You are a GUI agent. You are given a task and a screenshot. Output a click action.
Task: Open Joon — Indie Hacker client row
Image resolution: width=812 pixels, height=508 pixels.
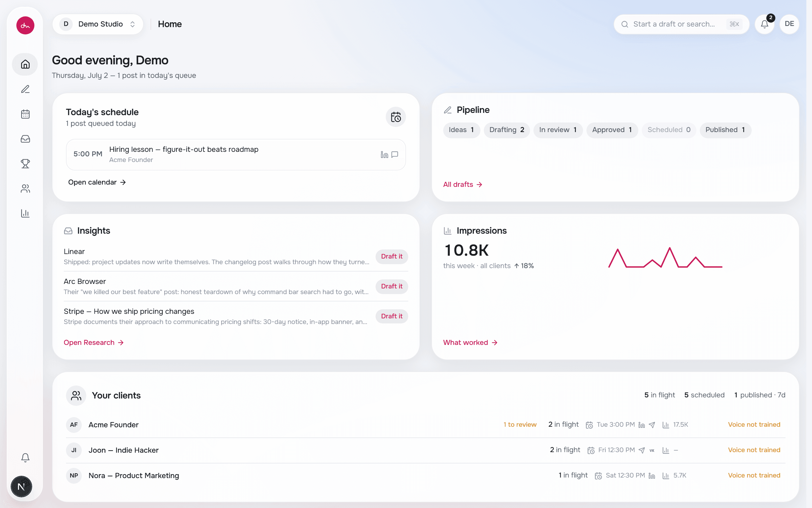pos(425,450)
